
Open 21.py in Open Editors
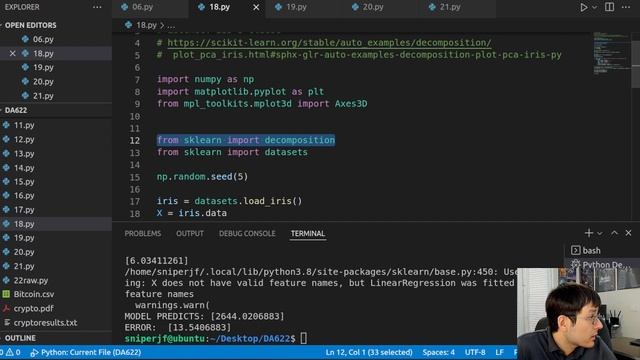pyautogui.click(x=43, y=96)
